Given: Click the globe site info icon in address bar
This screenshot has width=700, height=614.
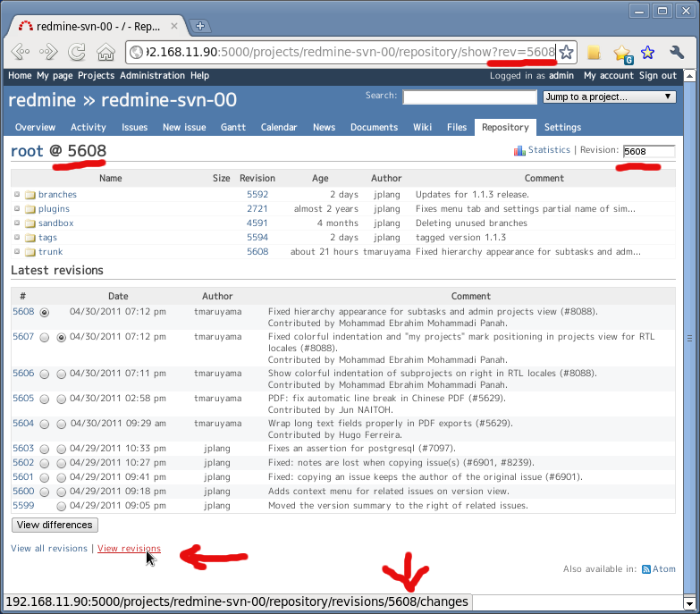Looking at the screenshot, I should [x=136, y=52].
